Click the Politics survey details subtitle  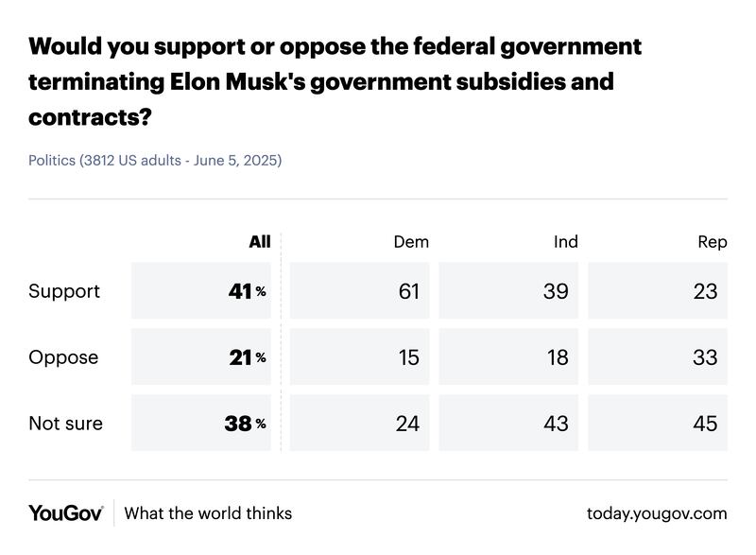155,161
